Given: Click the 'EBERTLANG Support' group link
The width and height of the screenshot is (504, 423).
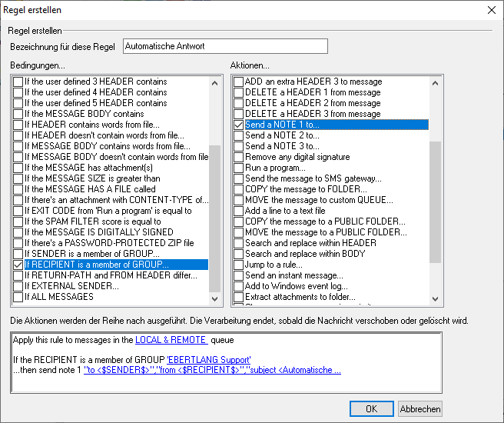Looking at the screenshot, I should (209, 359).
